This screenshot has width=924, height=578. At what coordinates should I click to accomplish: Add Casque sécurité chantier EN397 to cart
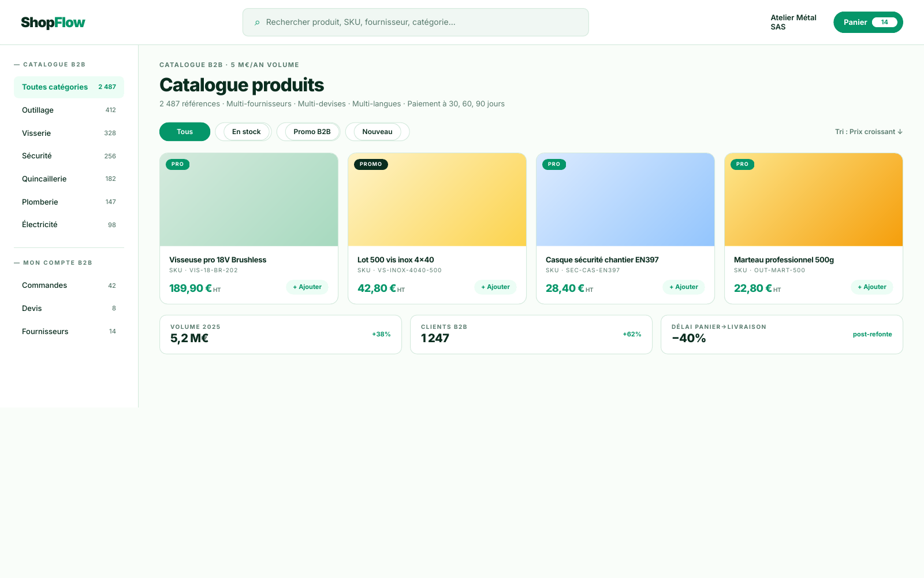[684, 287]
